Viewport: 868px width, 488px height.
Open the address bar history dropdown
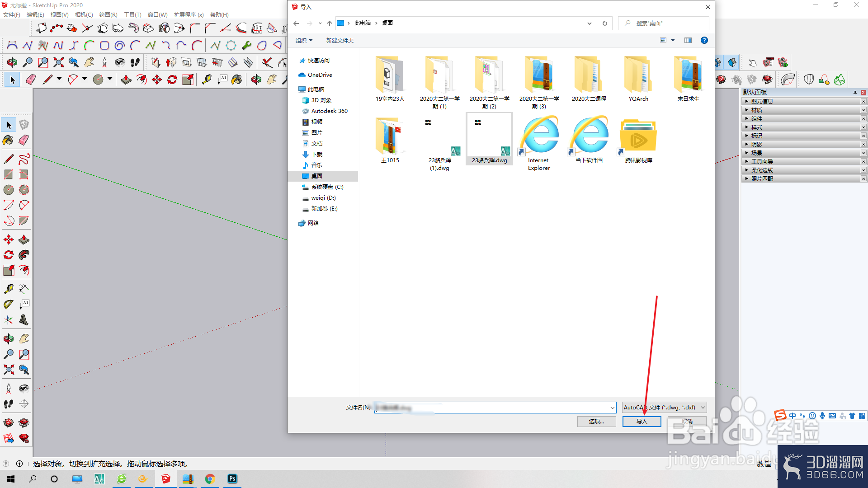coord(589,23)
